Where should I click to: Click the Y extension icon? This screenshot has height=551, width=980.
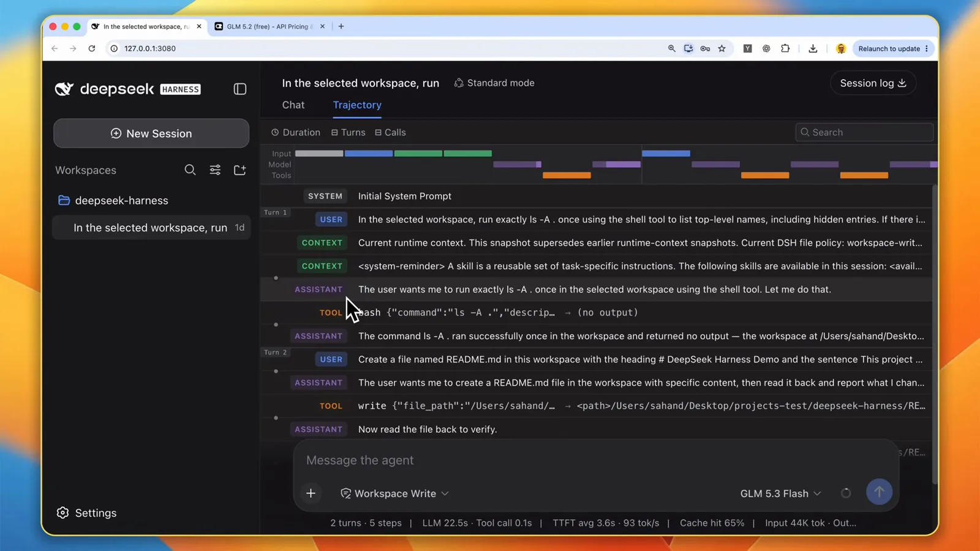click(747, 48)
